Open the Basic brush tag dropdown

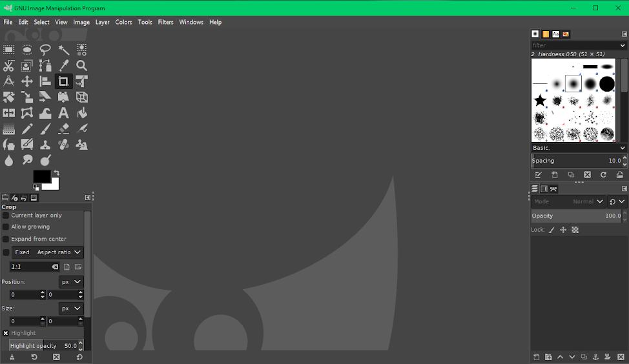(x=579, y=148)
